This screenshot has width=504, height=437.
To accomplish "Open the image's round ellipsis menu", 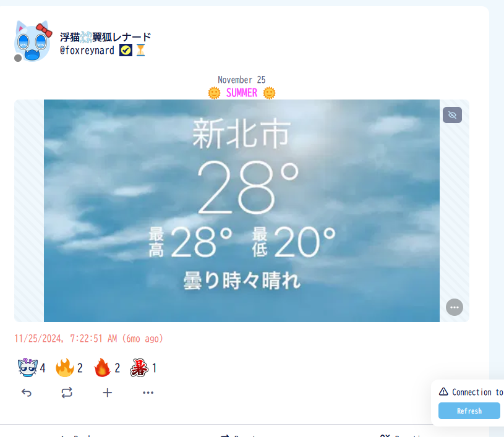I will click(455, 307).
